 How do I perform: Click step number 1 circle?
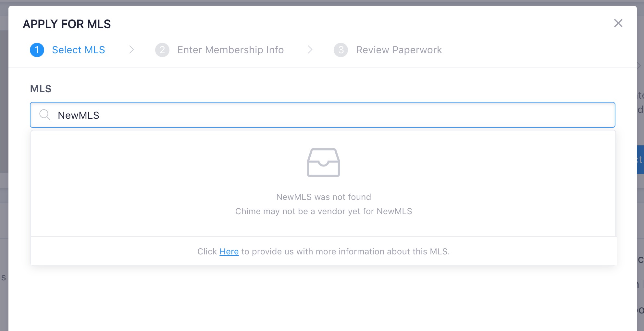(x=37, y=50)
